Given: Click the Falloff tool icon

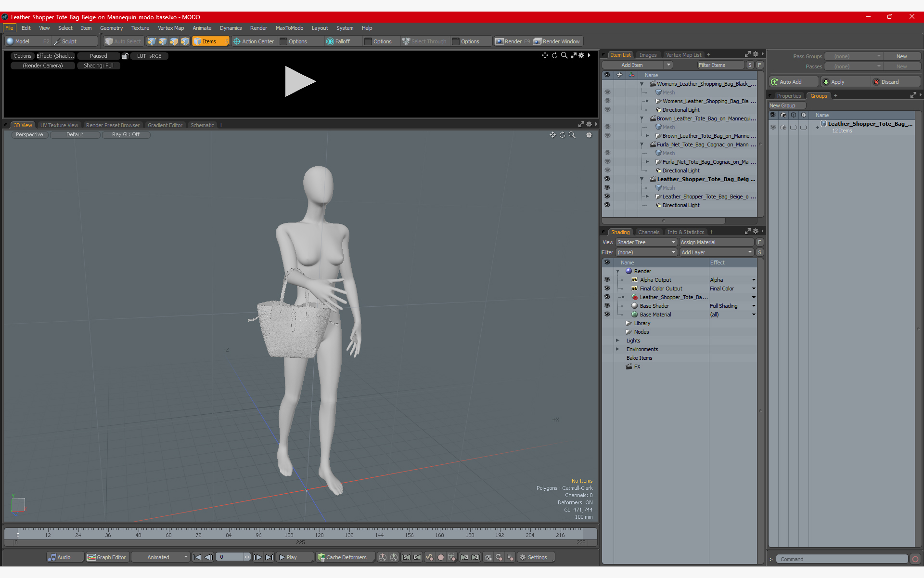Looking at the screenshot, I should point(330,41).
